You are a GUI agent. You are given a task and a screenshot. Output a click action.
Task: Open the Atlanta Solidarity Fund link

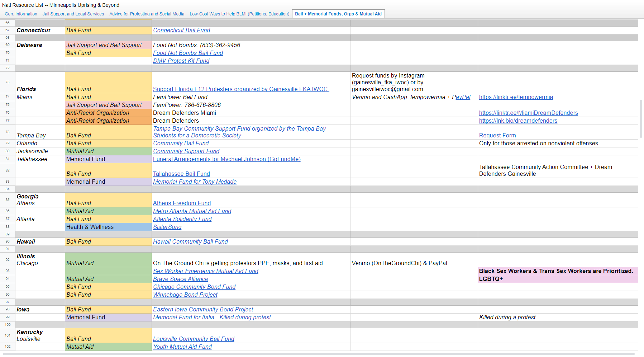coord(182,219)
